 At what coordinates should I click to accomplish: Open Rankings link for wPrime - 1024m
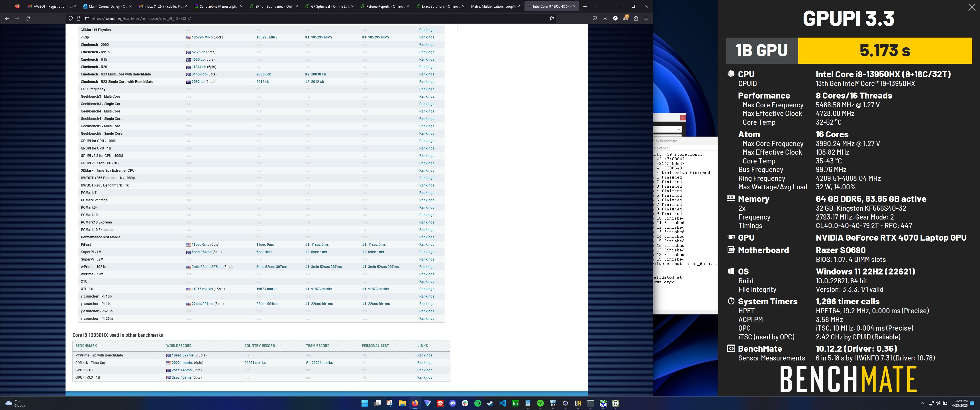pyautogui.click(x=426, y=266)
